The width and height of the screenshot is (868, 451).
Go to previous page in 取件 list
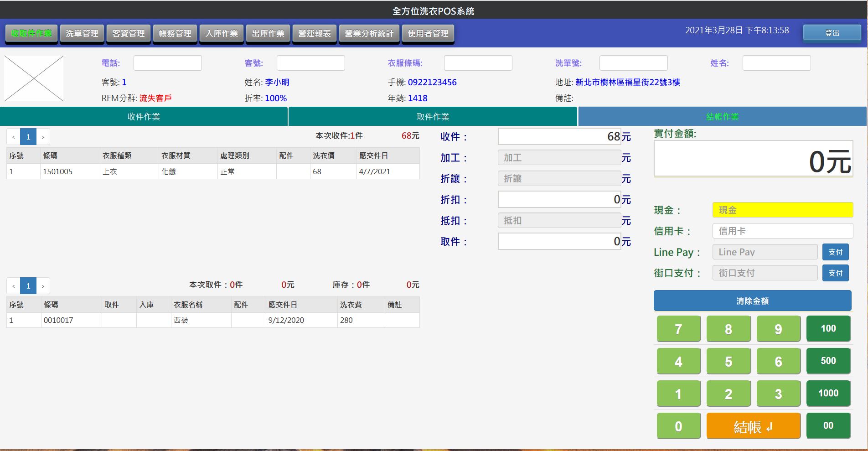pos(14,286)
